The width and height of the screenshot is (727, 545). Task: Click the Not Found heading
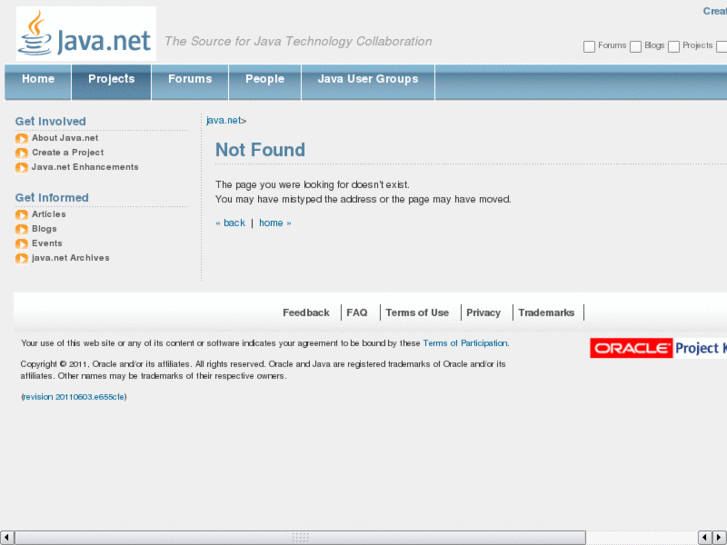(260, 150)
